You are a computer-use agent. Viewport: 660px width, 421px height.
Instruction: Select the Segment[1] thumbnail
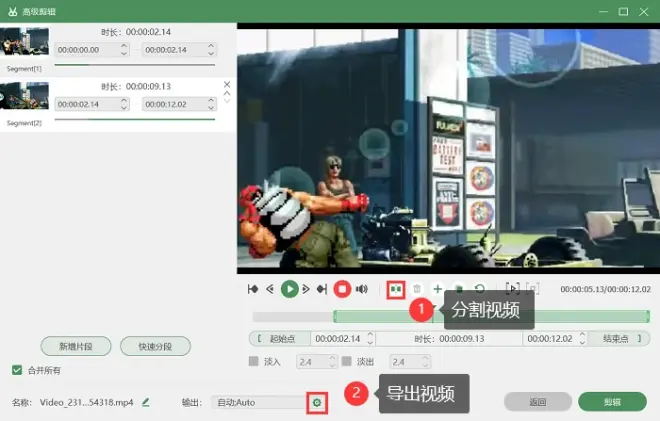click(x=24, y=41)
